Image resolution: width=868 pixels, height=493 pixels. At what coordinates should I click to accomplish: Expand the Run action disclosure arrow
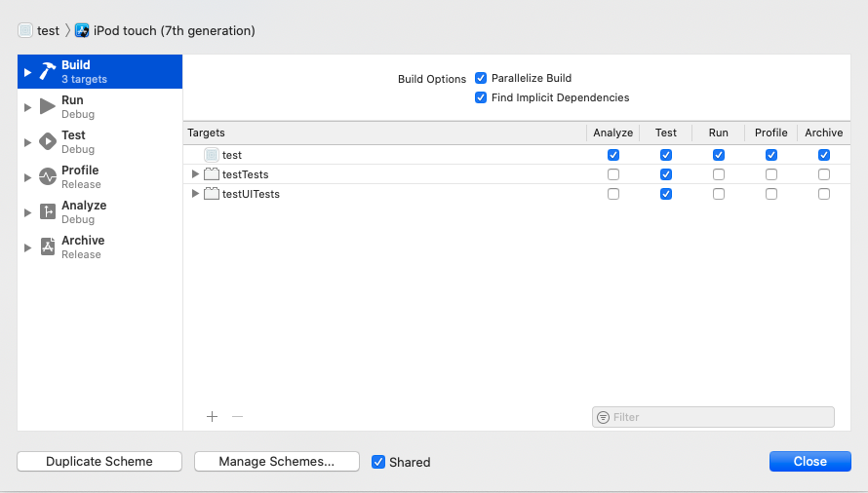[27, 107]
